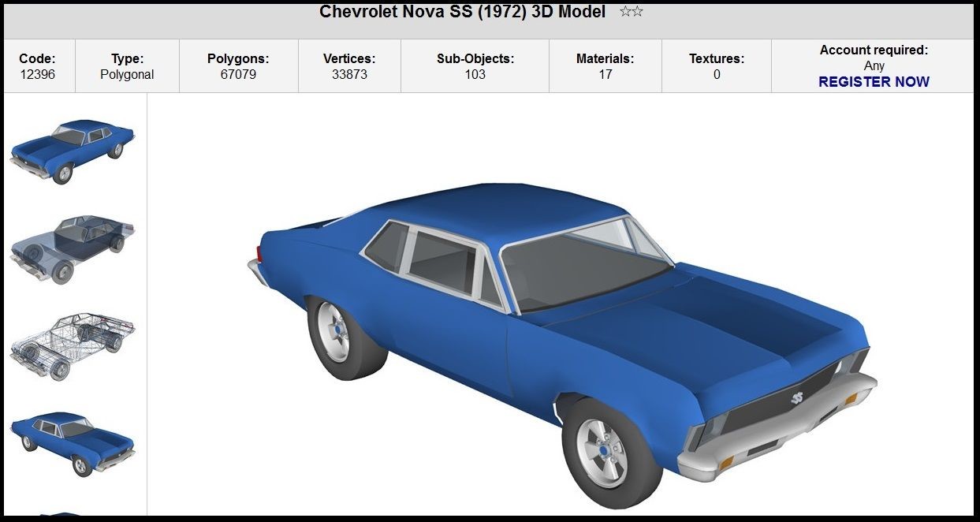Click the 'Account required:' label

[874, 50]
